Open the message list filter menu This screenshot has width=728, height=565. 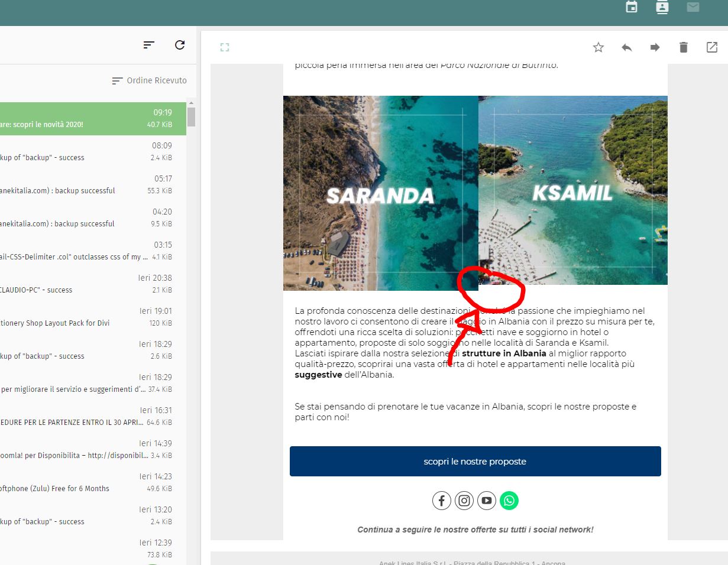[149, 45]
